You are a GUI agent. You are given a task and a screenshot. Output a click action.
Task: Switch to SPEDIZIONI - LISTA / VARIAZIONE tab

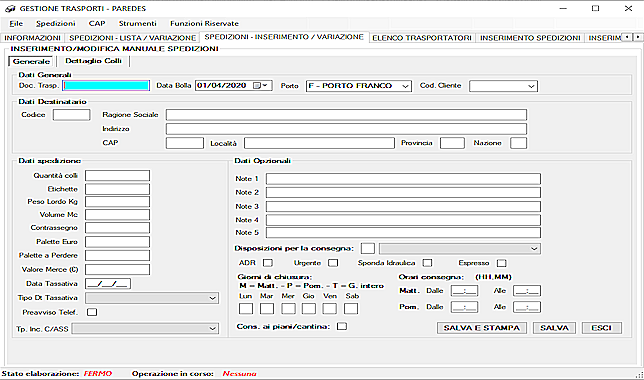tap(132, 38)
